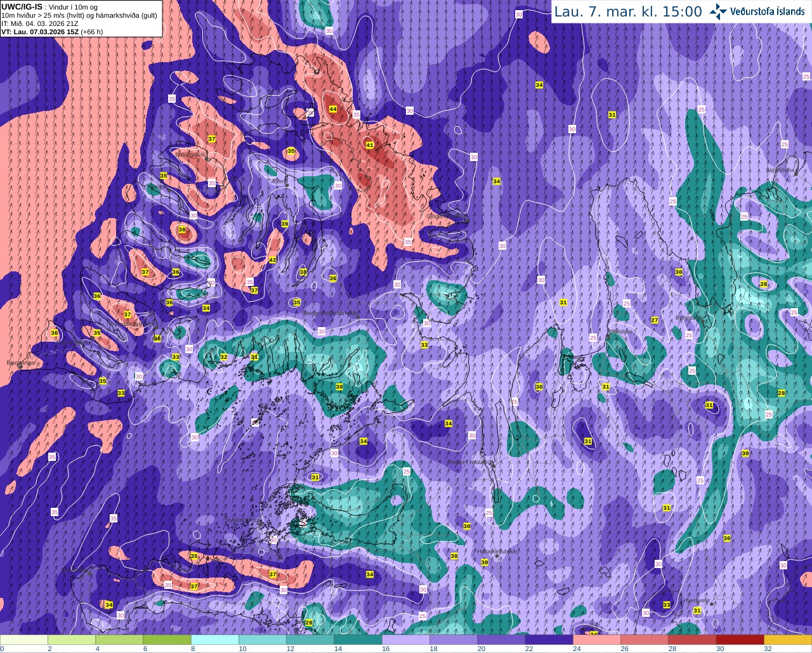
Task: Pick the green 4–6 legend swatch
Action: pyautogui.click(x=119, y=640)
